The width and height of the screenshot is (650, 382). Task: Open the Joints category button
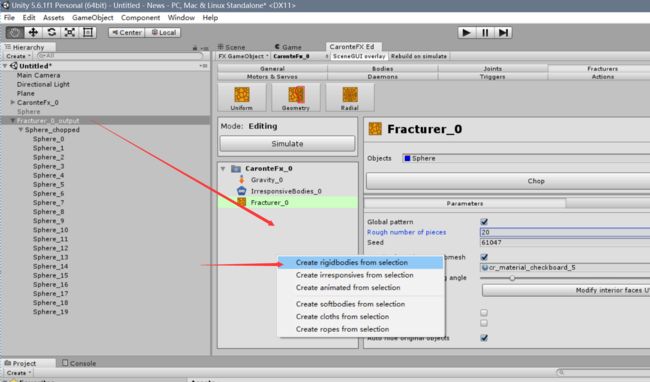pos(492,68)
